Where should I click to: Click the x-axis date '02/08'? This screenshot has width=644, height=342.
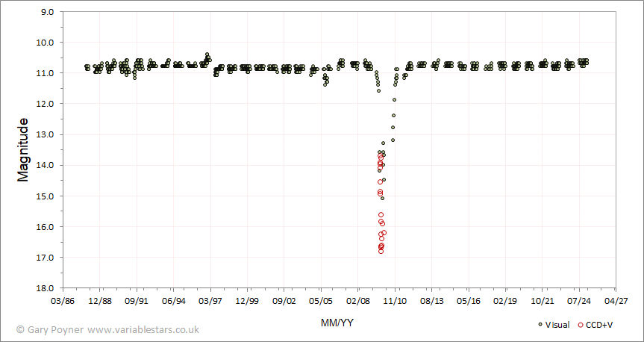click(357, 302)
